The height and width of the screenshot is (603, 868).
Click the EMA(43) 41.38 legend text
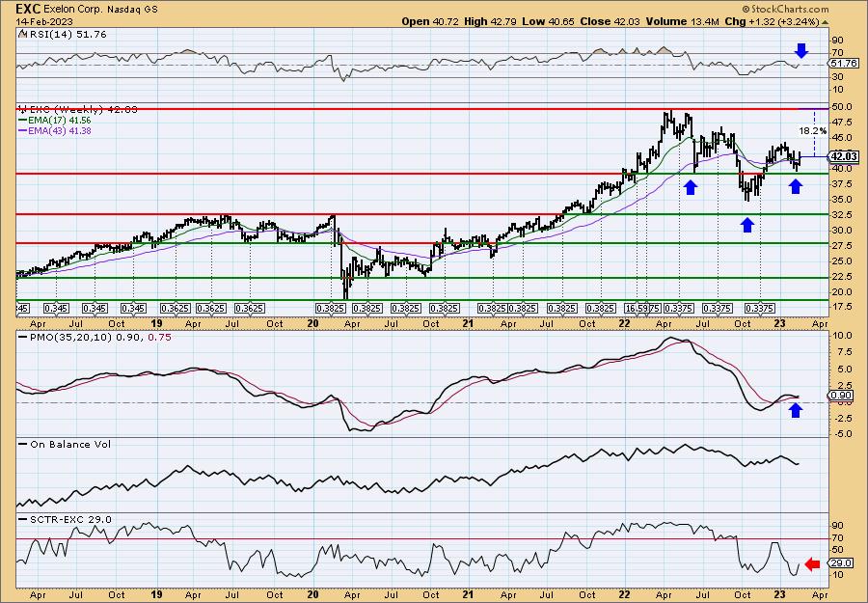click(59, 131)
